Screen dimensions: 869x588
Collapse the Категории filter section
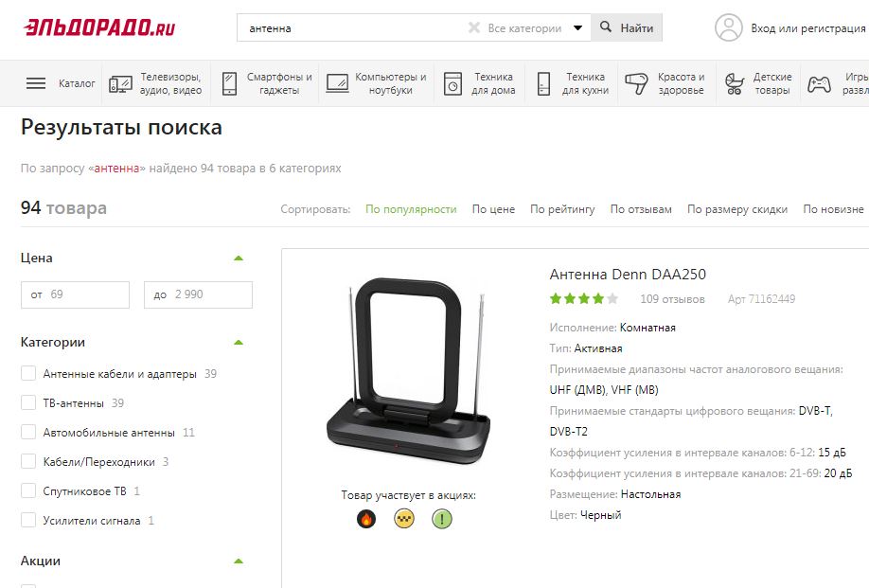tap(239, 343)
